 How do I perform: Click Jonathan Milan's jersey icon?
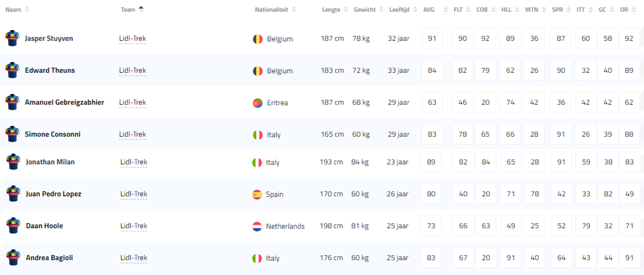13,162
